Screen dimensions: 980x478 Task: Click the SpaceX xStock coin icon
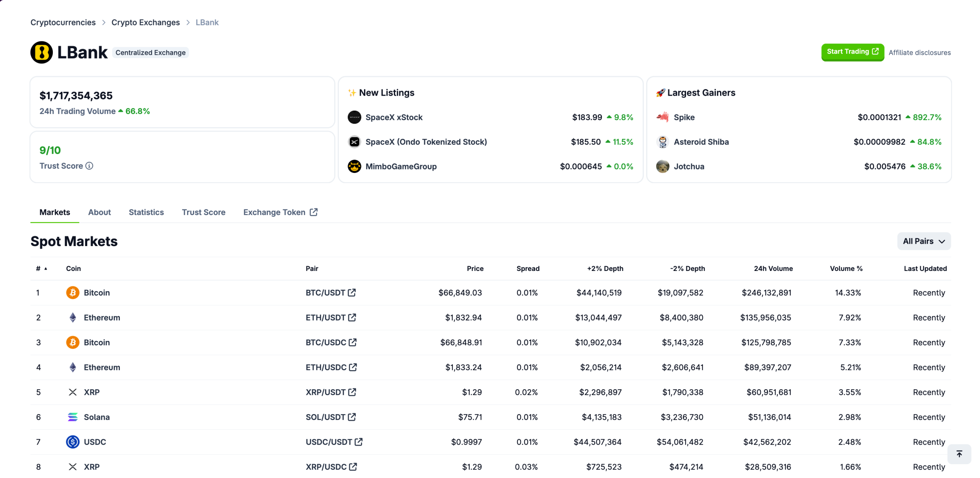[354, 117]
